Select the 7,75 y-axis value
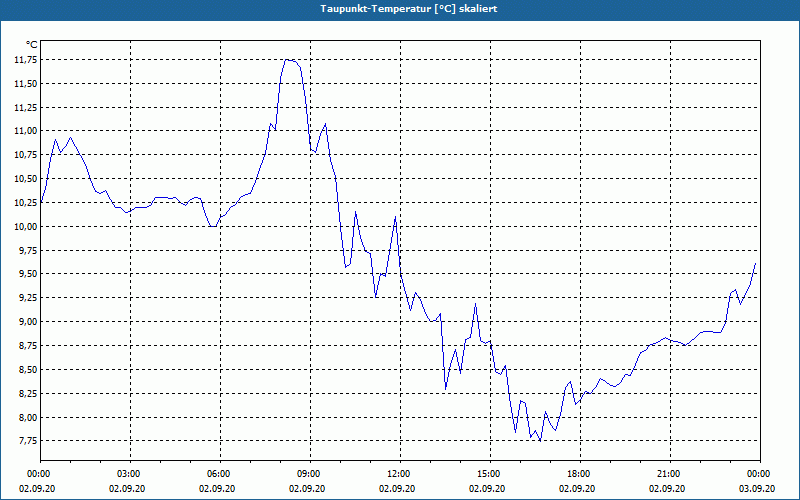The image size is (800, 500). [28, 441]
